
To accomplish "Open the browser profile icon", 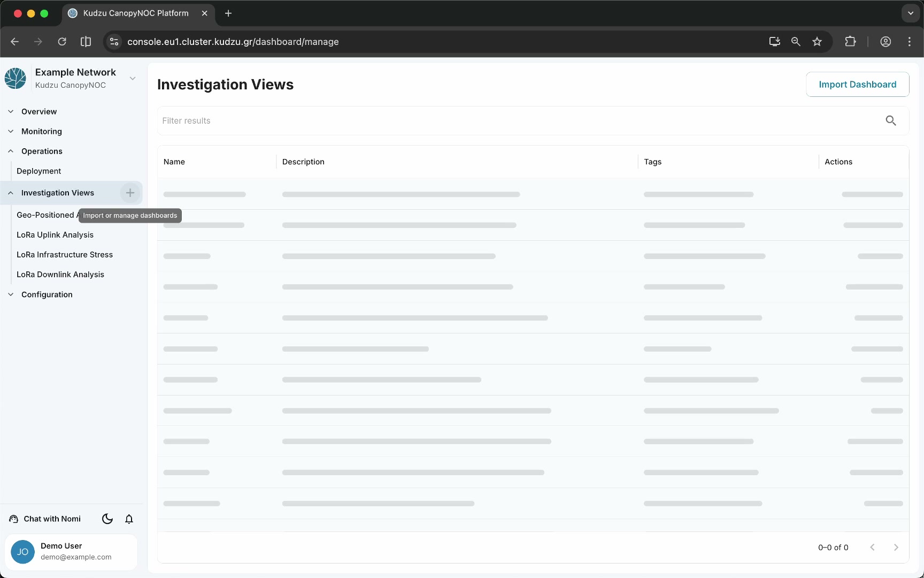I will coord(885,42).
